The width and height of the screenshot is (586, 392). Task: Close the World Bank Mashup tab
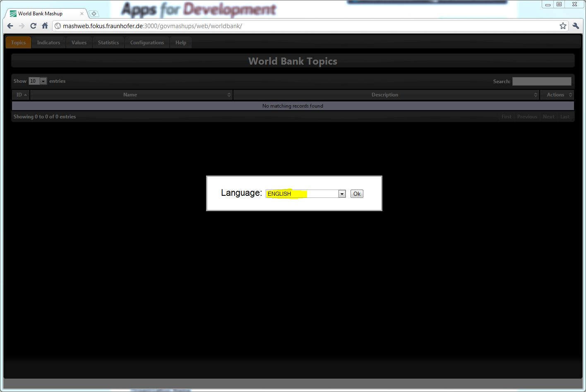pyautogui.click(x=82, y=14)
